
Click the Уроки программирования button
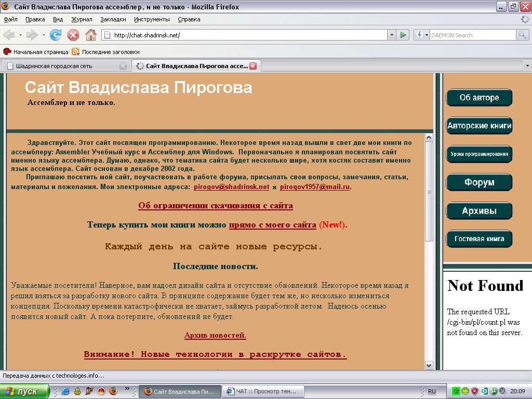[x=479, y=154]
